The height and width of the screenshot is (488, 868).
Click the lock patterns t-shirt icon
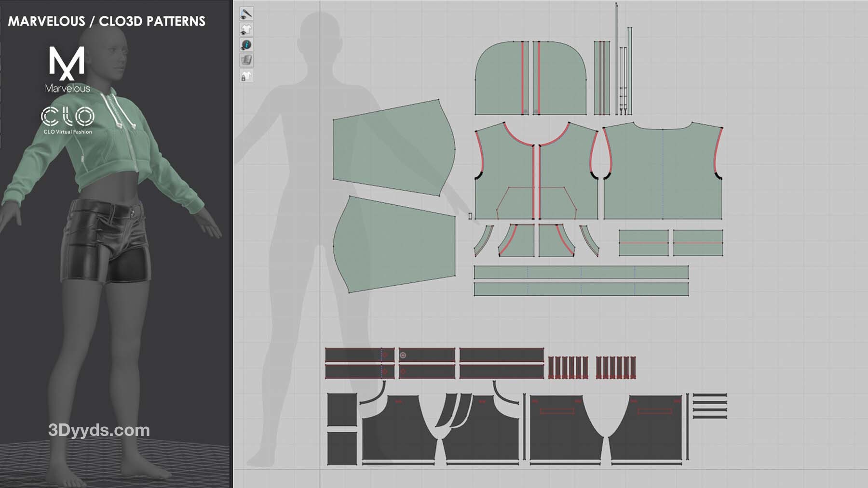(246, 76)
